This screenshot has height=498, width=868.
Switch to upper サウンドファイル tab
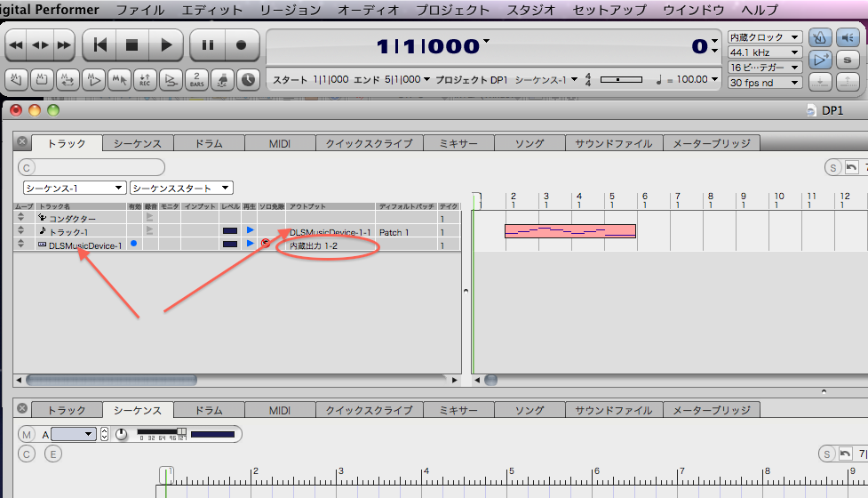click(613, 143)
